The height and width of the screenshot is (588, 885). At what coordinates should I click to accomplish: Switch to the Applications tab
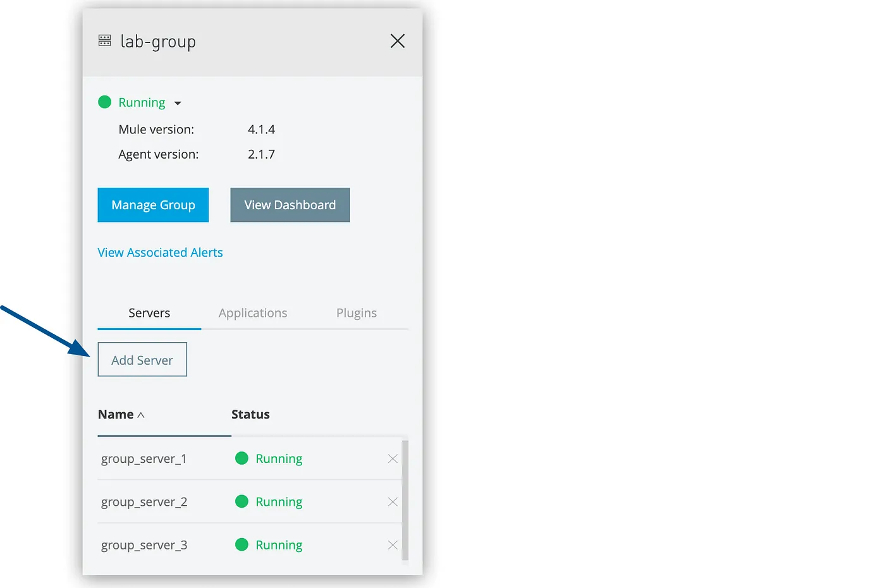[x=253, y=312]
